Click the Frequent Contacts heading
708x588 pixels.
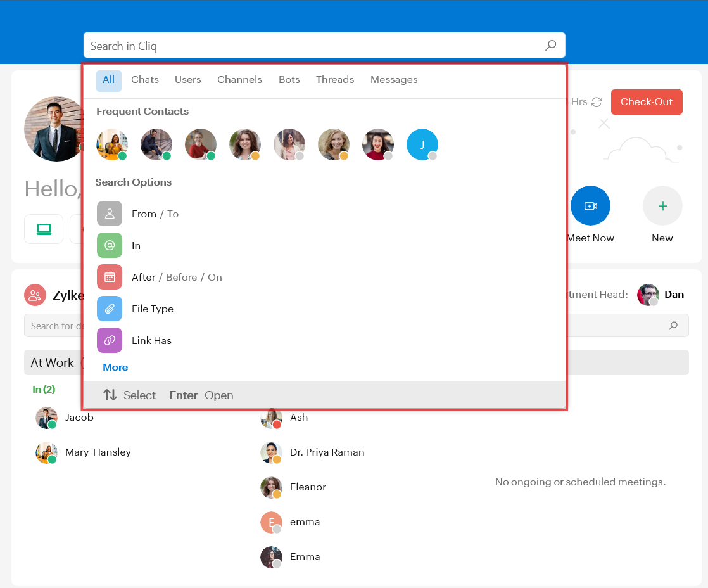[x=142, y=112]
